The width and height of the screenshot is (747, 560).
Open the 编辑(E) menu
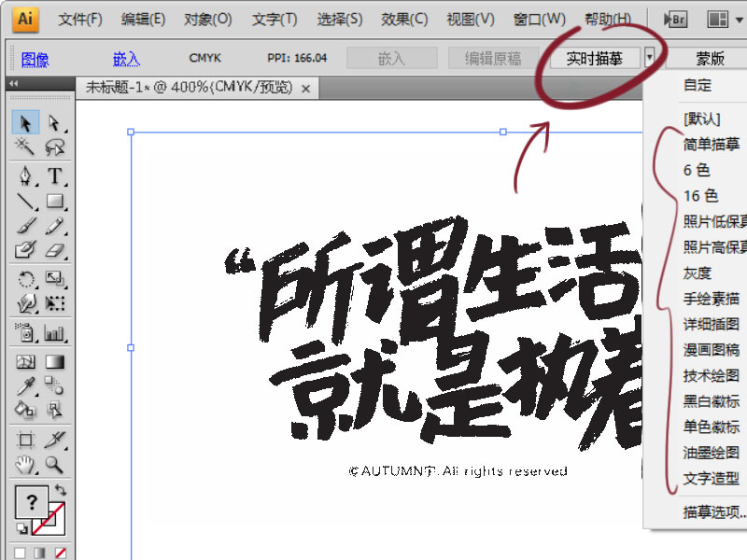pos(143,20)
